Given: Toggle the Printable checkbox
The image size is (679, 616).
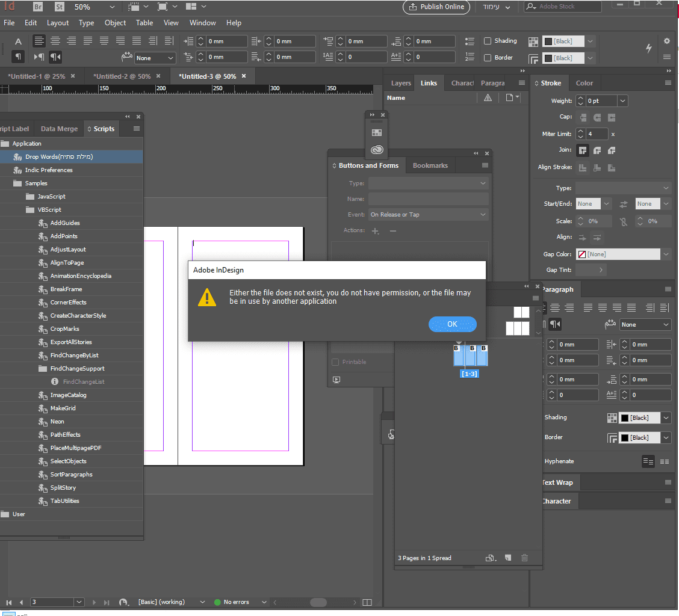Looking at the screenshot, I should coord(336,362).
